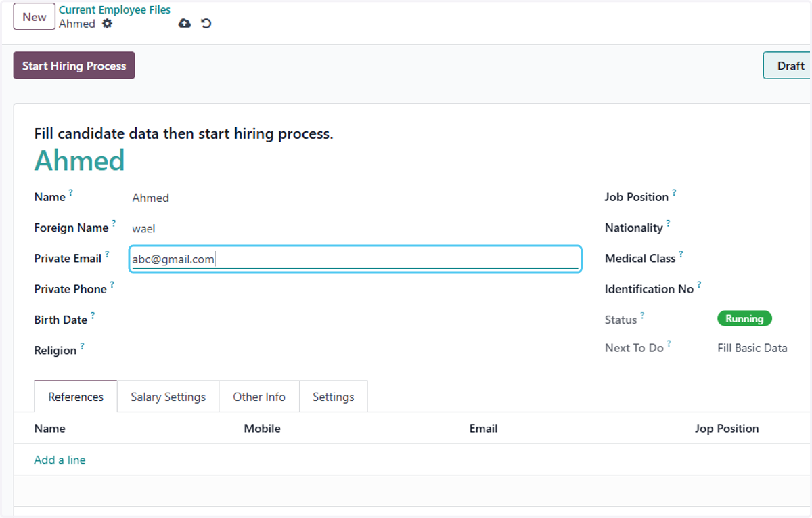
Task: Click the help mark next to Birth Date
Action: 93,316
